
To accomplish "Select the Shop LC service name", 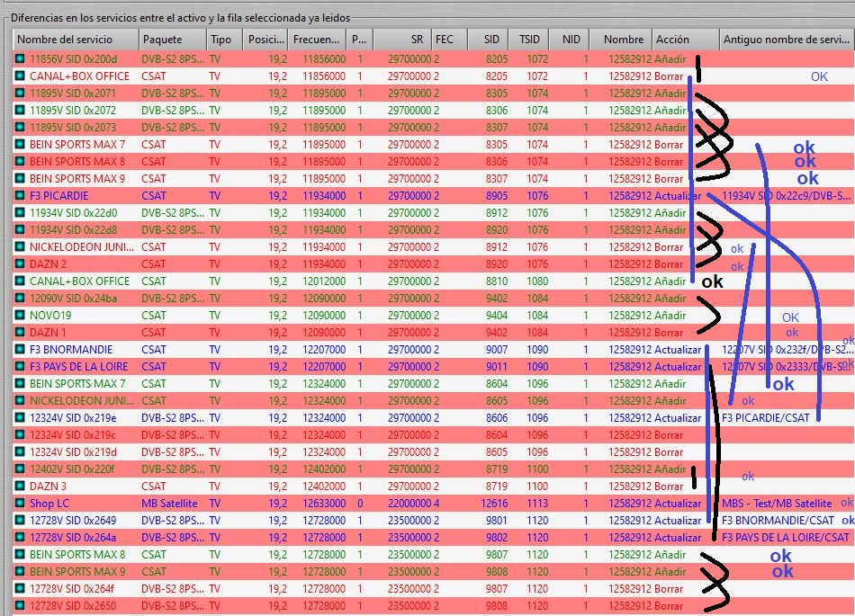I will (49, 504).
